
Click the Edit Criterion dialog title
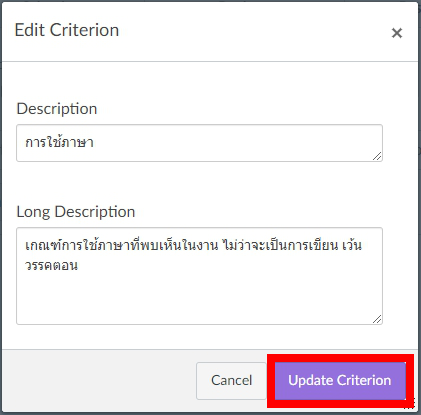point(67,30)
